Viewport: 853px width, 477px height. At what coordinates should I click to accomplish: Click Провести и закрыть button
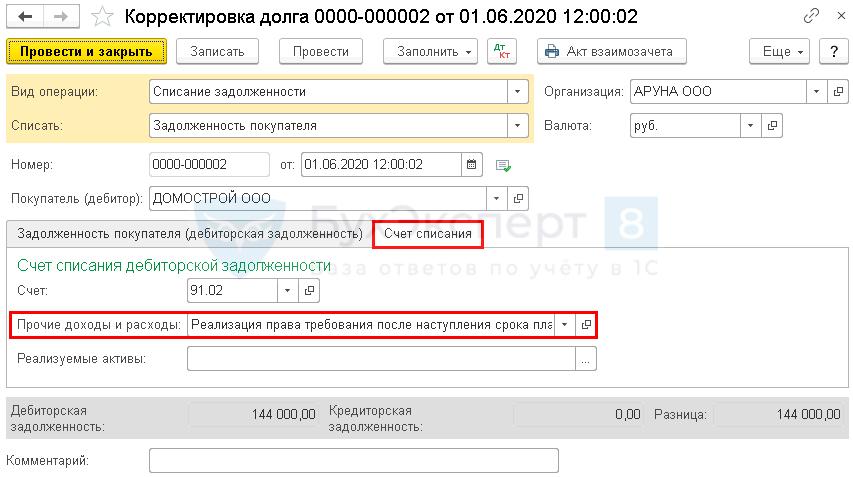[86, 51]
